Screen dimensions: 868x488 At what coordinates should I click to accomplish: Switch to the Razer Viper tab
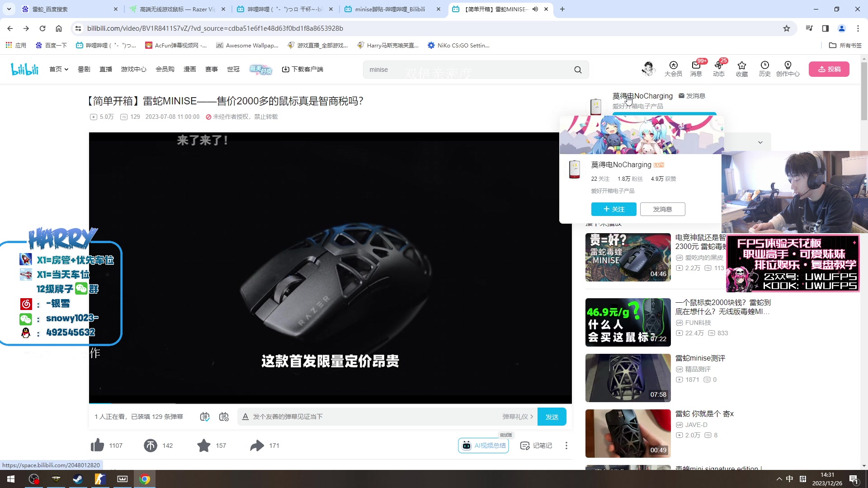click(x=178, y=9)
